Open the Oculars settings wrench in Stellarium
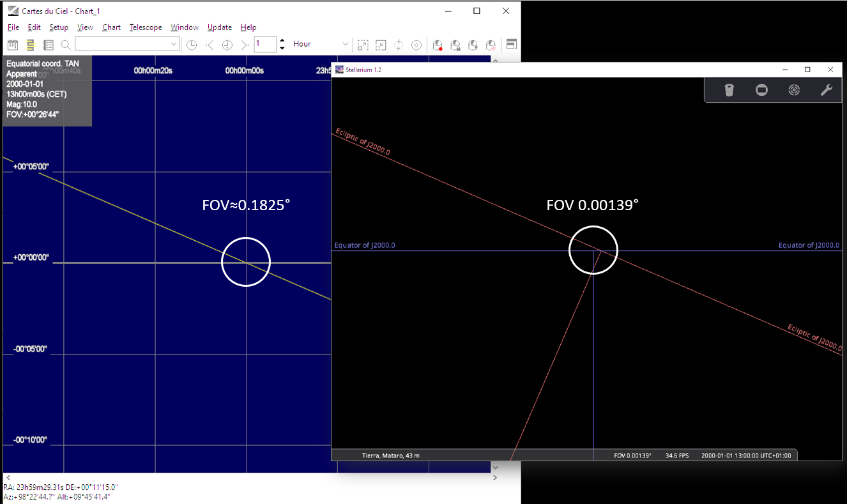 (827, 90)
